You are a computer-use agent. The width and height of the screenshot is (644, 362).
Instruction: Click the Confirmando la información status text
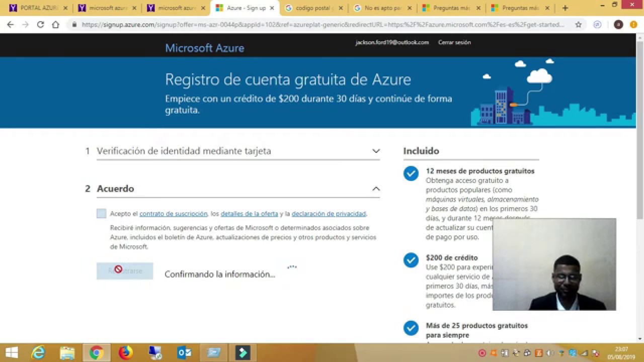(x=220, y=275)
